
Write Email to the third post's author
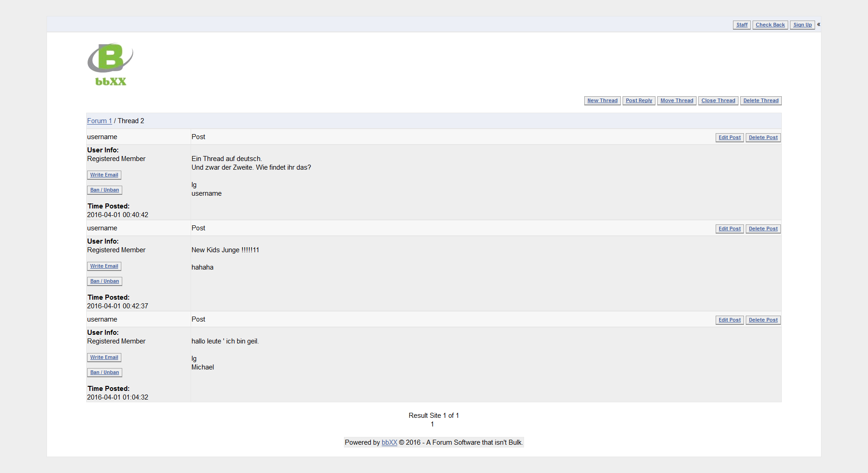(x=104, y=358)
